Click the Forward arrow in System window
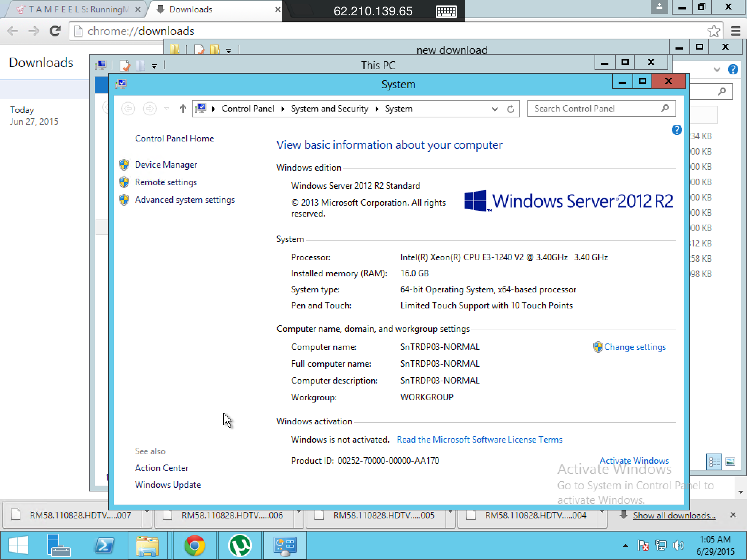The image size is (747, 560). click(150, 109)
